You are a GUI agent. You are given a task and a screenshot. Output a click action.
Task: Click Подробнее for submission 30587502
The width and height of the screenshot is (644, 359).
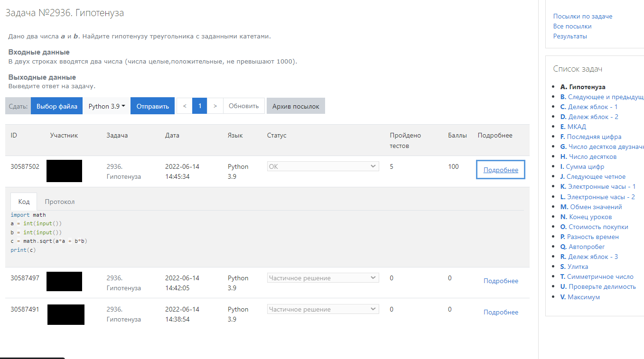tap(501, 170)
